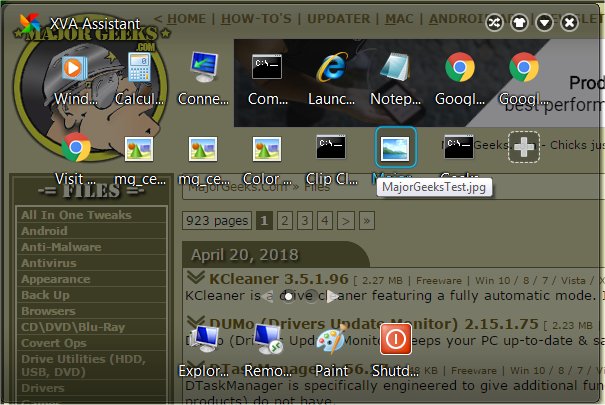Go to previous page with left arrow
Image resolution: width=605 pixels, height=405 pixels.
(267, 297)
